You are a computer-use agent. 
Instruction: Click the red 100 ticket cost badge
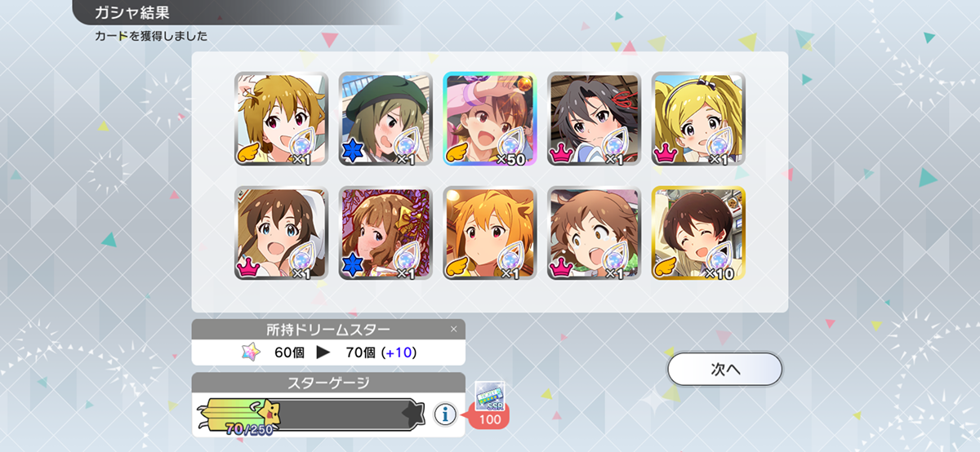pyautogui.click(x=490, y=419)
